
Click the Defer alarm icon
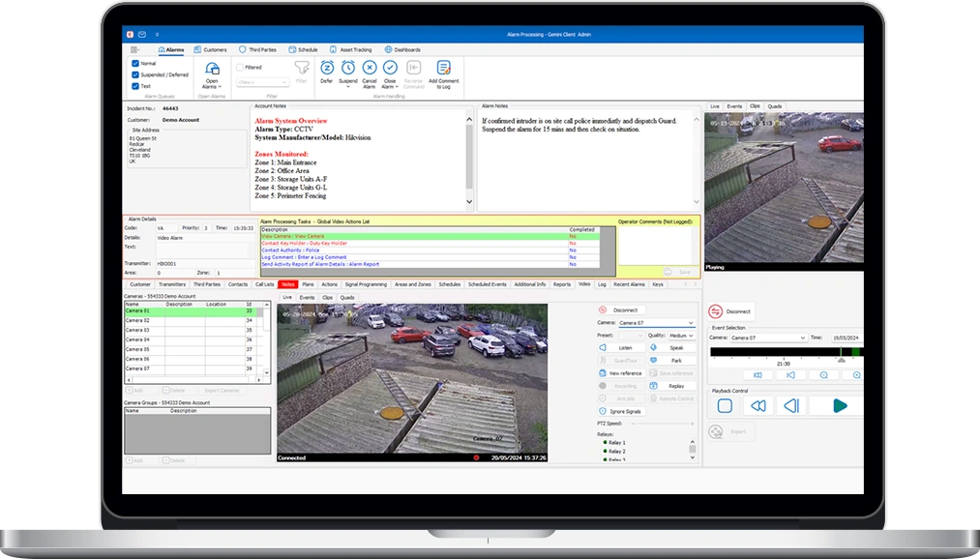coord(327,68)
